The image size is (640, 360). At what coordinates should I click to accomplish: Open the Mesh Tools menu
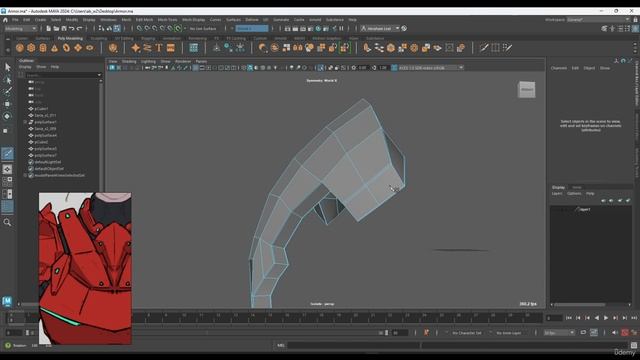coord(167,20)
